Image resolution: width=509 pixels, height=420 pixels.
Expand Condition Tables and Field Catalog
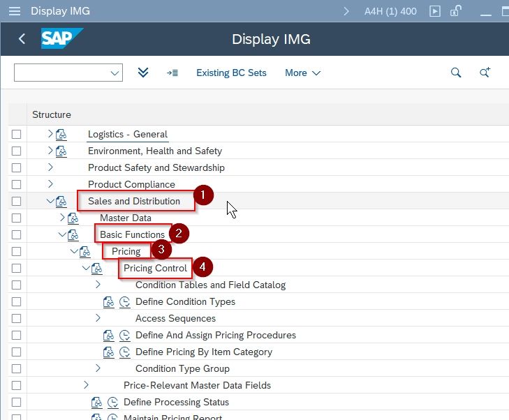pyautogui.click(x=98, y=285)
